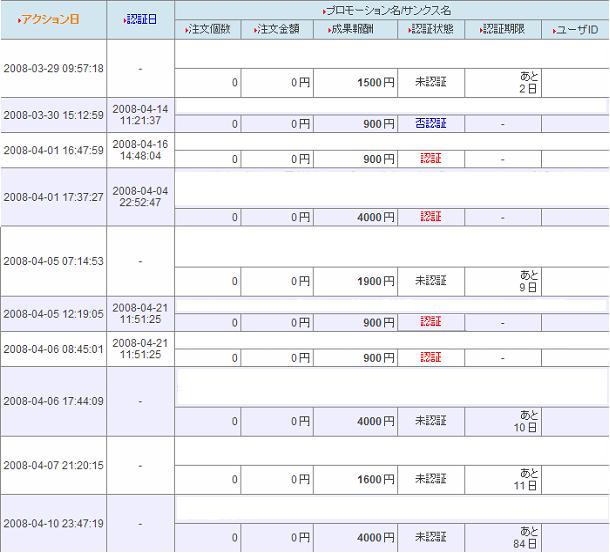The width and height of the screenshot is (610, 553).
Task: Click the 認証状態 column header
Action: (x=432, y=29)
